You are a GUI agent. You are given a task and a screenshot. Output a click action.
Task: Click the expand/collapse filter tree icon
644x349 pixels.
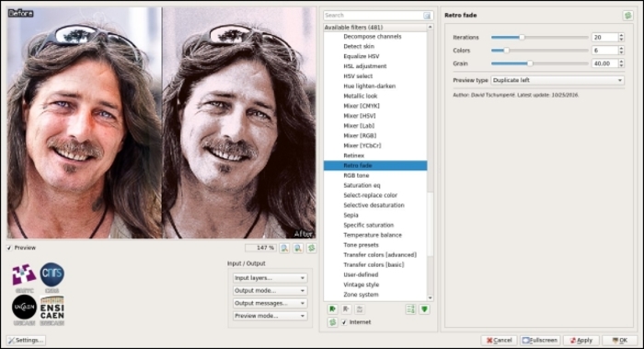click(x=410, y=309)
